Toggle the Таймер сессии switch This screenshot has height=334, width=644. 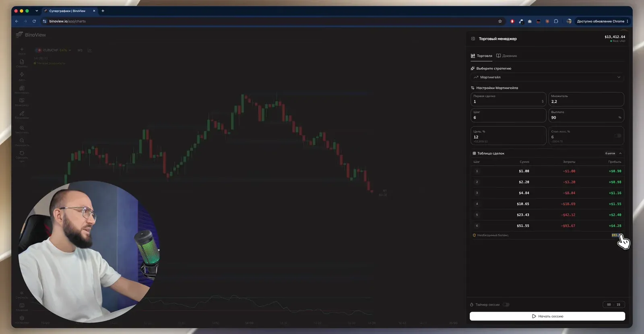pos(506,305)
